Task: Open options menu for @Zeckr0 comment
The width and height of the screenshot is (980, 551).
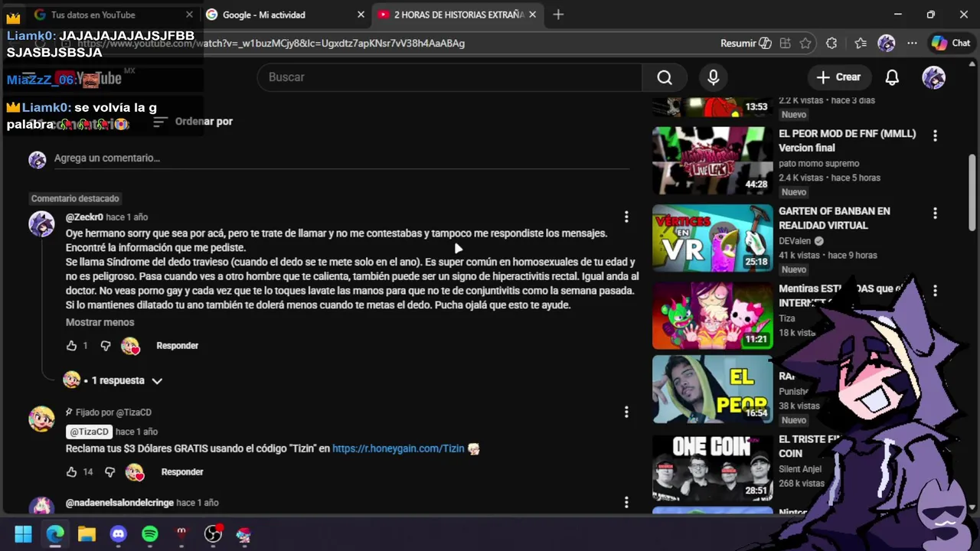Action: click(x=626, y=217)
